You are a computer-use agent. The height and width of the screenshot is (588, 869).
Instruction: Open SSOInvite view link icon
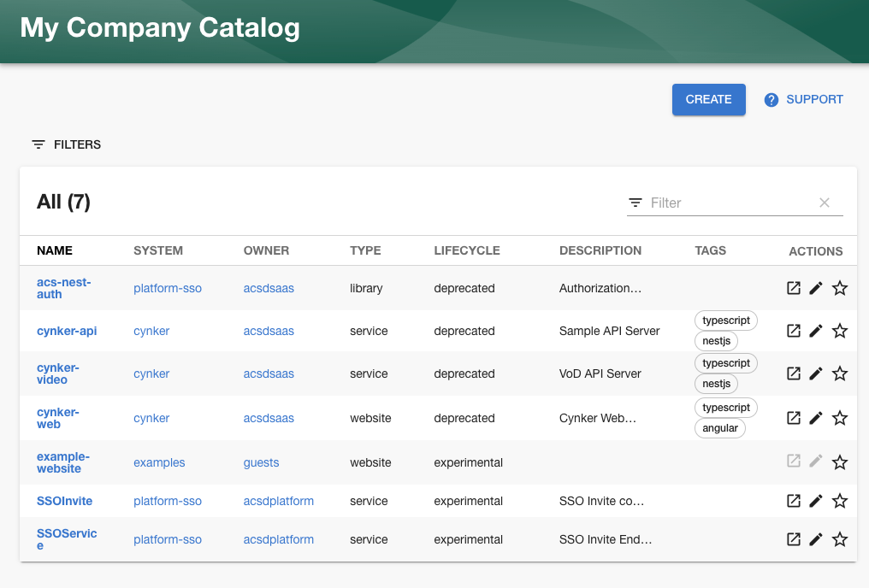click(794, 501)
